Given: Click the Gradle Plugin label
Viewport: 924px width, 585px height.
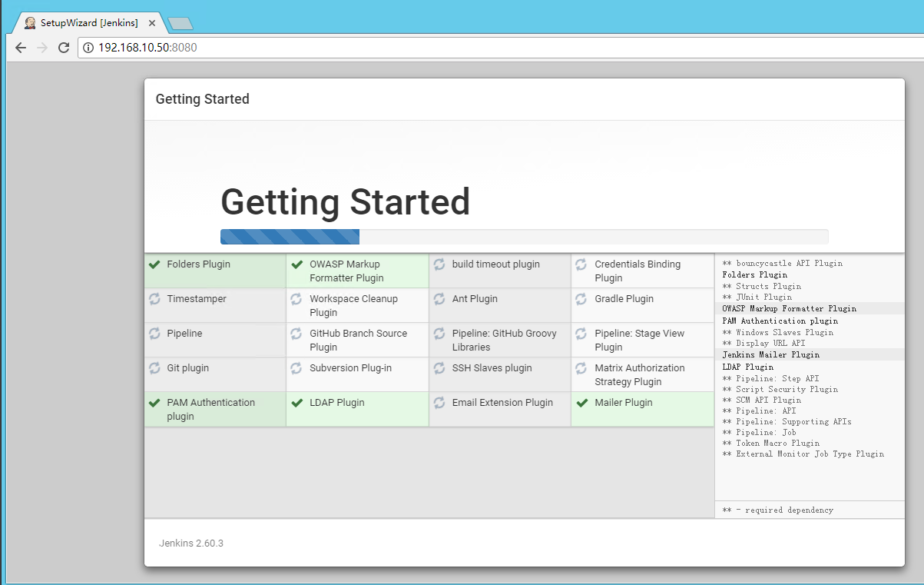Looking at the screenshot, I should pyautogui.click(x=624, y=299).
